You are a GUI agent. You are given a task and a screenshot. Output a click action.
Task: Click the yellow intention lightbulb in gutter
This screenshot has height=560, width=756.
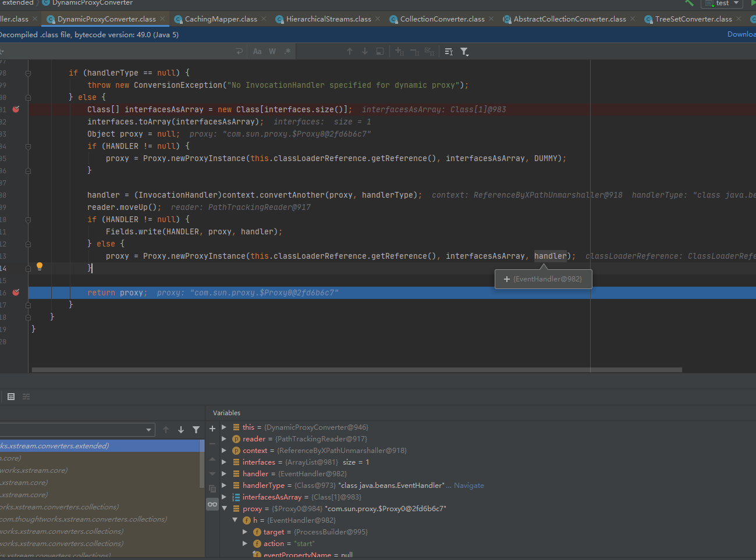pyautogui.click(x=40, y=266)
